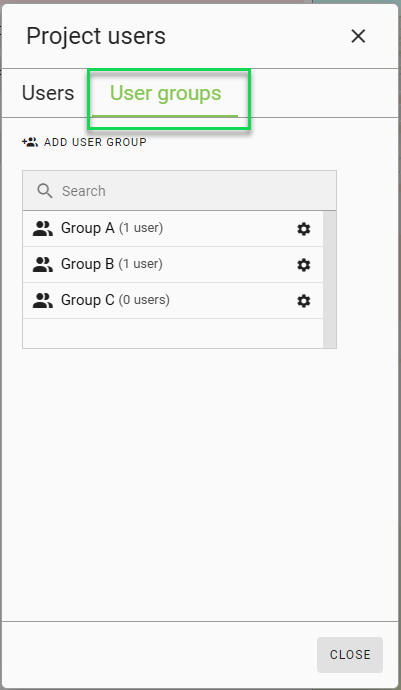Focus the Search input field
401x690 pixels.
point(180,191)
